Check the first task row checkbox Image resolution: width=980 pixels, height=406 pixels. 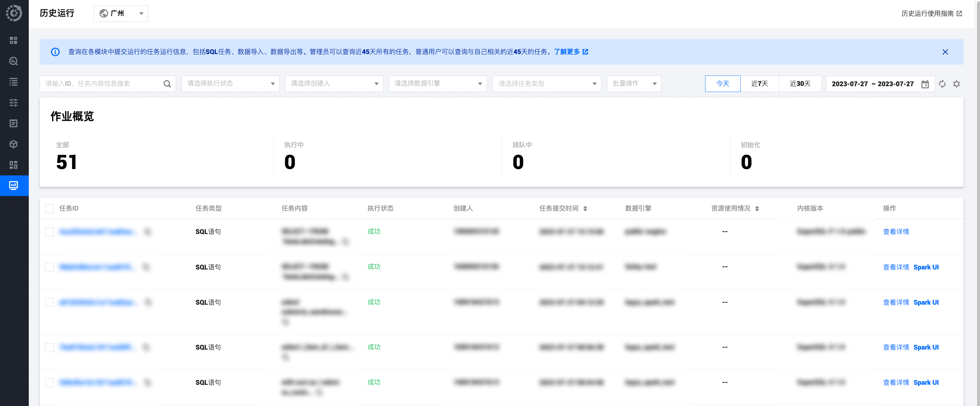(49, 232)
